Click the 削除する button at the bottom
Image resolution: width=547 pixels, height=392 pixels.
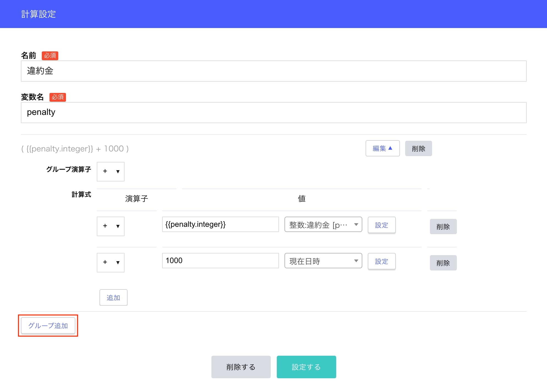(241, 367)
